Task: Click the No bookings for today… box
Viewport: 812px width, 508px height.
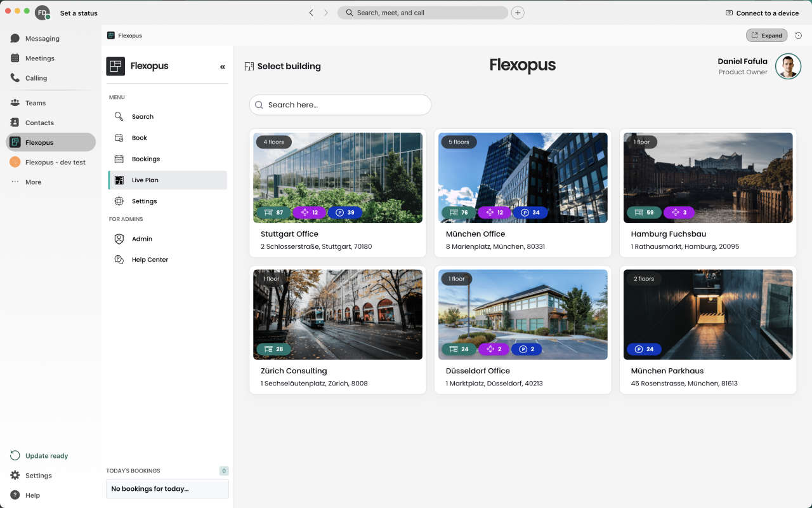Action: pos(167,489)
